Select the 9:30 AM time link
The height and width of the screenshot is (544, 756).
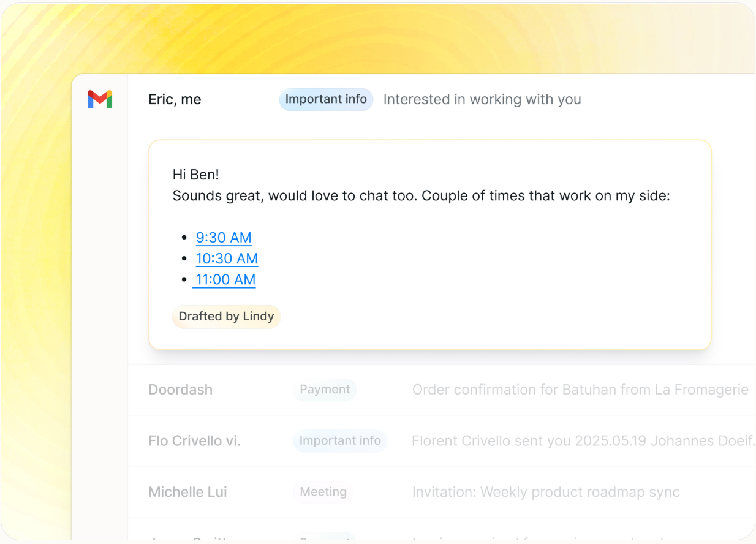(x=224, y=238)
